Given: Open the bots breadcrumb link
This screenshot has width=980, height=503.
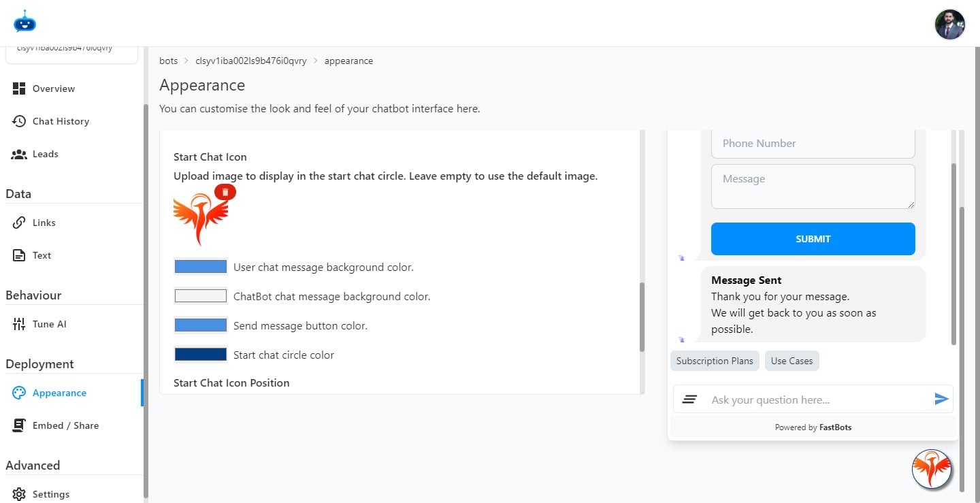Looking at the screenshot, I should coord(168,61).
